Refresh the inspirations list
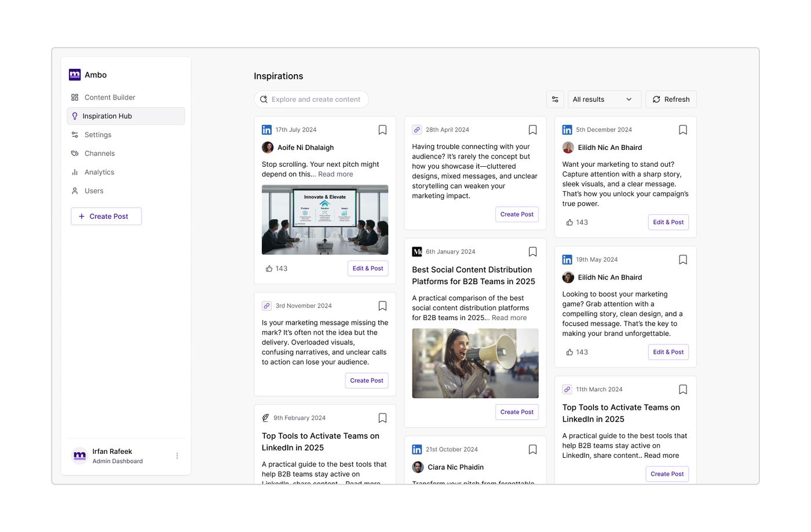The image size is (811, 532). [x=671, y=100]
